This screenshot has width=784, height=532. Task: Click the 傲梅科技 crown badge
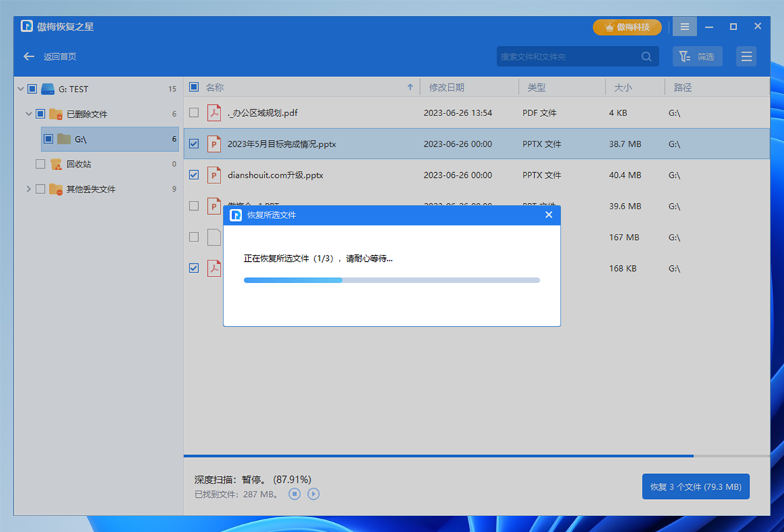[627, 27]
